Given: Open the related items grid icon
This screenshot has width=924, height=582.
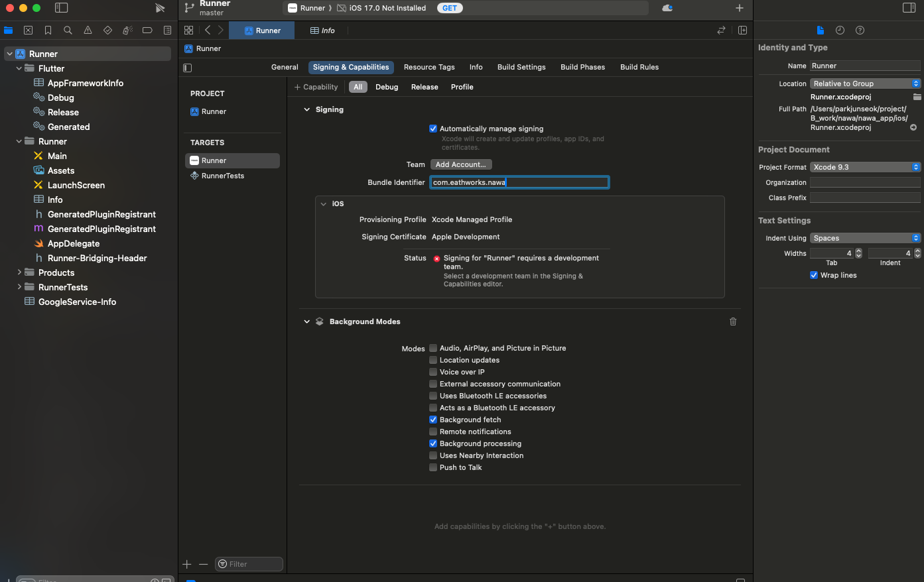Looking at the screenshot, I should tap(189, 30).
